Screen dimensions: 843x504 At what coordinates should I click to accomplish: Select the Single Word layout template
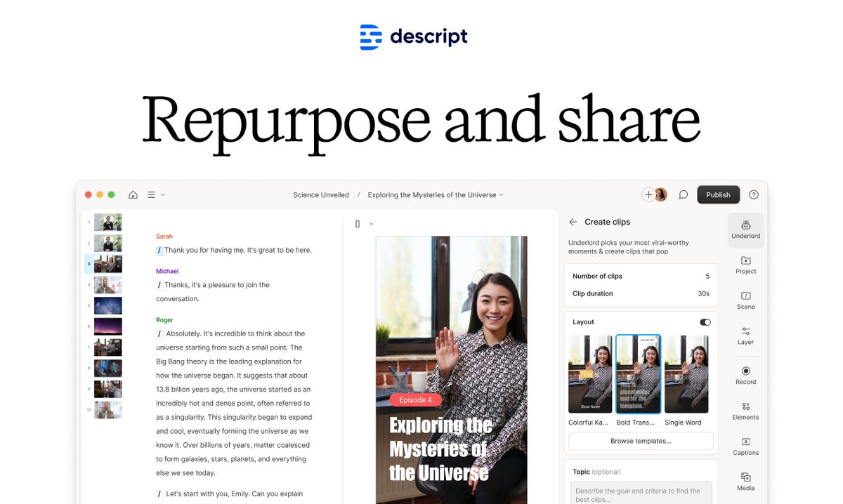point(686,374)
